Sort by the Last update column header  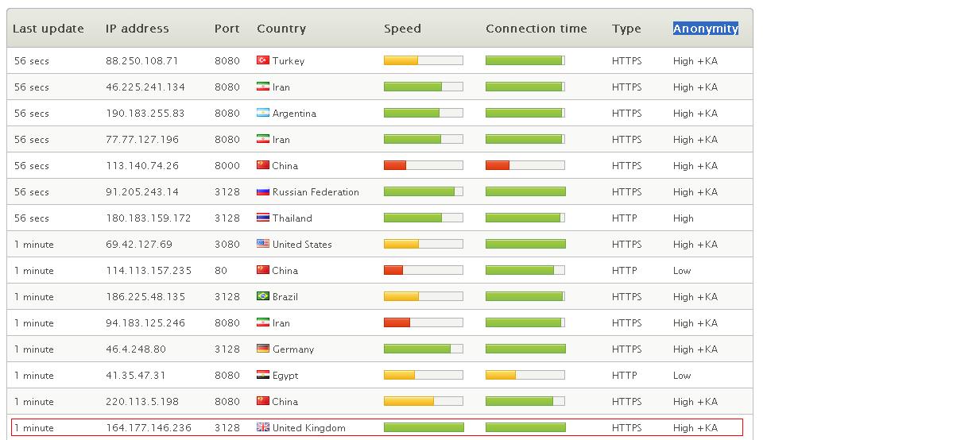48,29
